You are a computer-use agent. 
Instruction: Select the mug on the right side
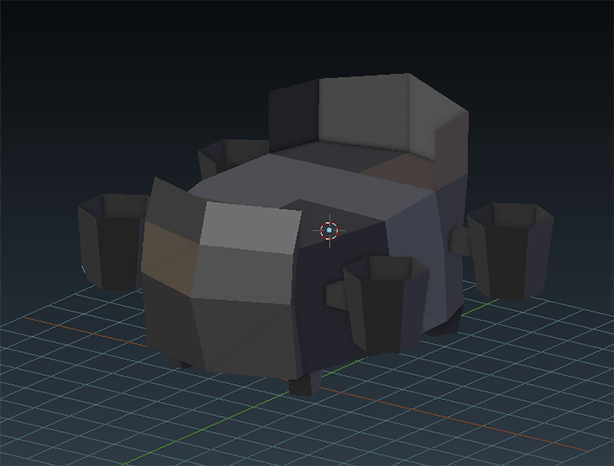[x=503, y=251]
